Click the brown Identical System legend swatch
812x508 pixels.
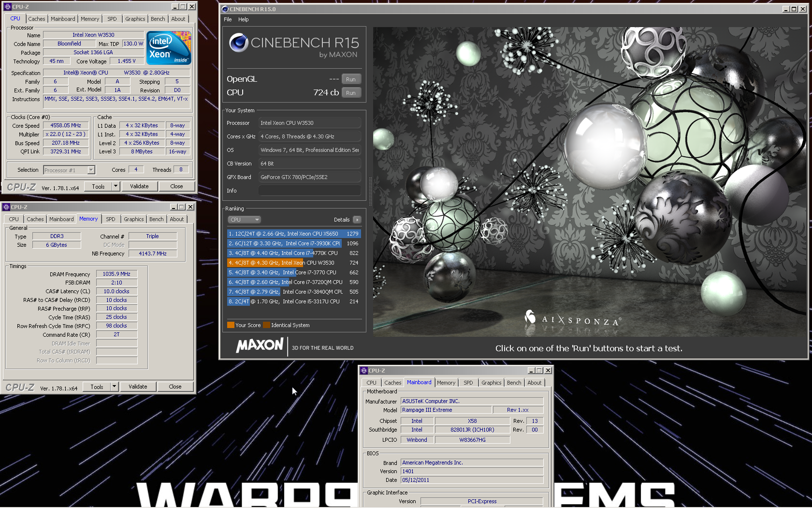(266, 325)
